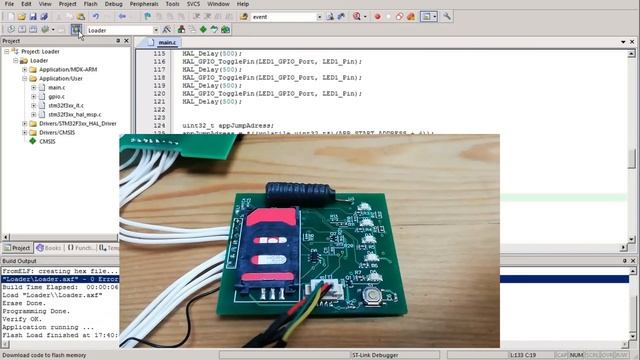Screen dimensions: 640x360
Task: Open Select Software Packs icon
Action: click(214, 29)
